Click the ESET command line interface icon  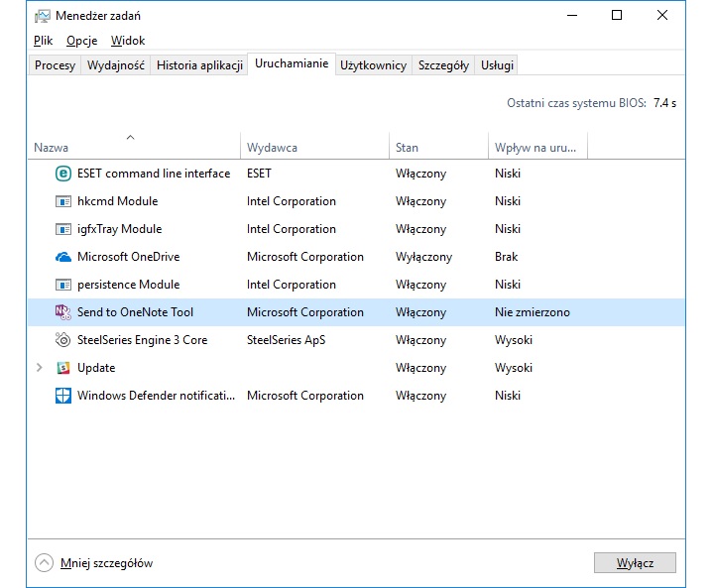coord(63,174)
